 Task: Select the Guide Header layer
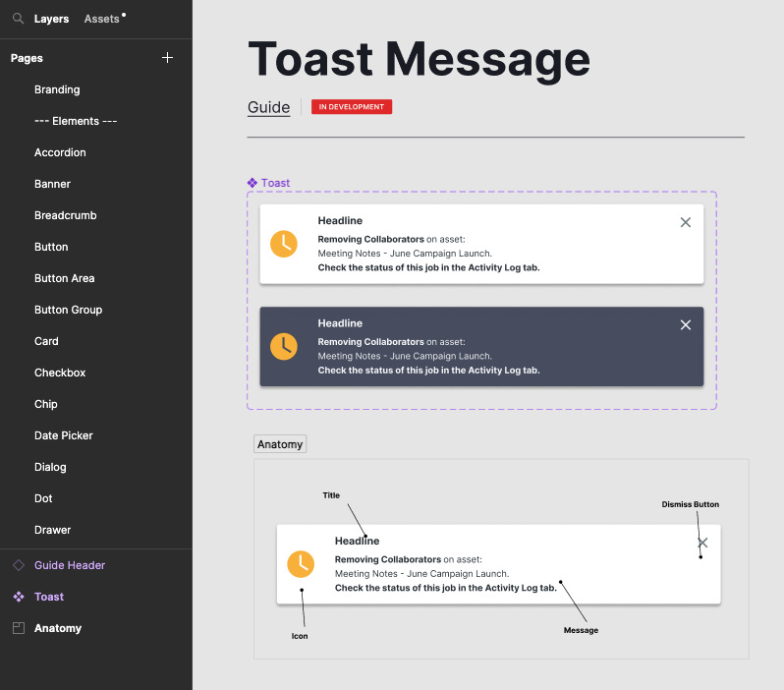pyautogui.click(x=70, y=565)
